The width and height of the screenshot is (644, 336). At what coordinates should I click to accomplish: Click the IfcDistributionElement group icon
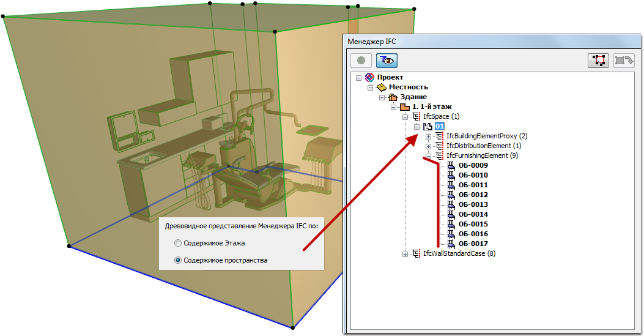tap(440, 146)
